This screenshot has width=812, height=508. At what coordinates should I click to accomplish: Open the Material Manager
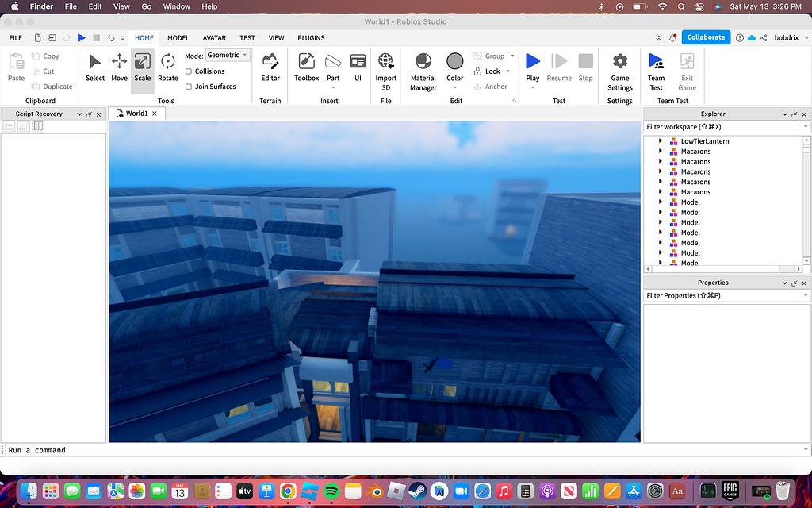[423, 71]
